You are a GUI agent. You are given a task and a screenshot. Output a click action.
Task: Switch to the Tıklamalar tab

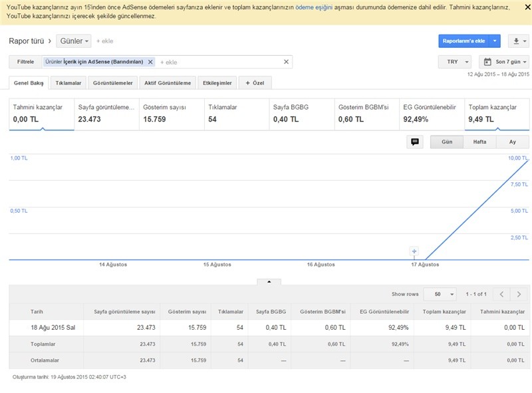[68, 83]
